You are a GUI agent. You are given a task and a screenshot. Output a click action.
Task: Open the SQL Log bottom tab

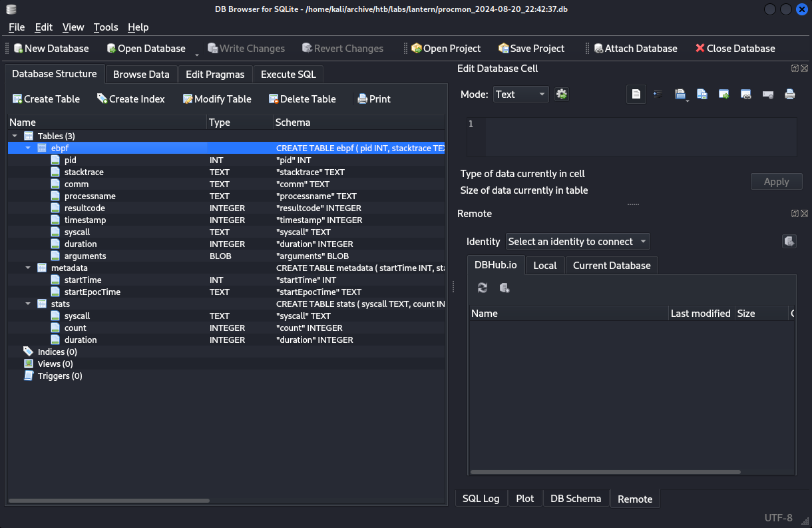coord(481,498)
